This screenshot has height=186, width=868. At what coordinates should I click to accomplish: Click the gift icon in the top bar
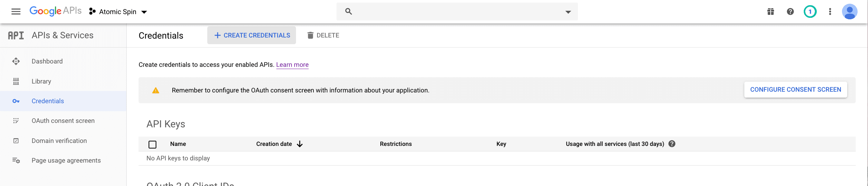click(x=771, y=12)
